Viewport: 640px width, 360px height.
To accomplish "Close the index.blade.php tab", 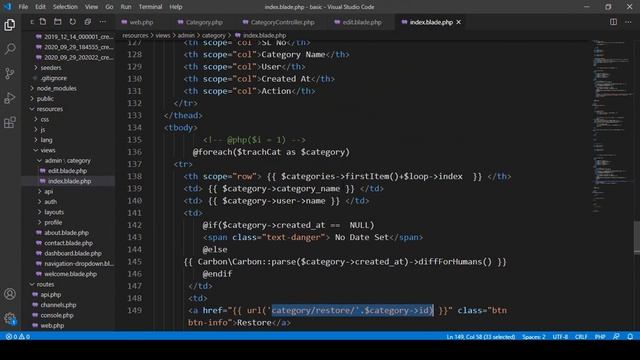I will point(458,22).
